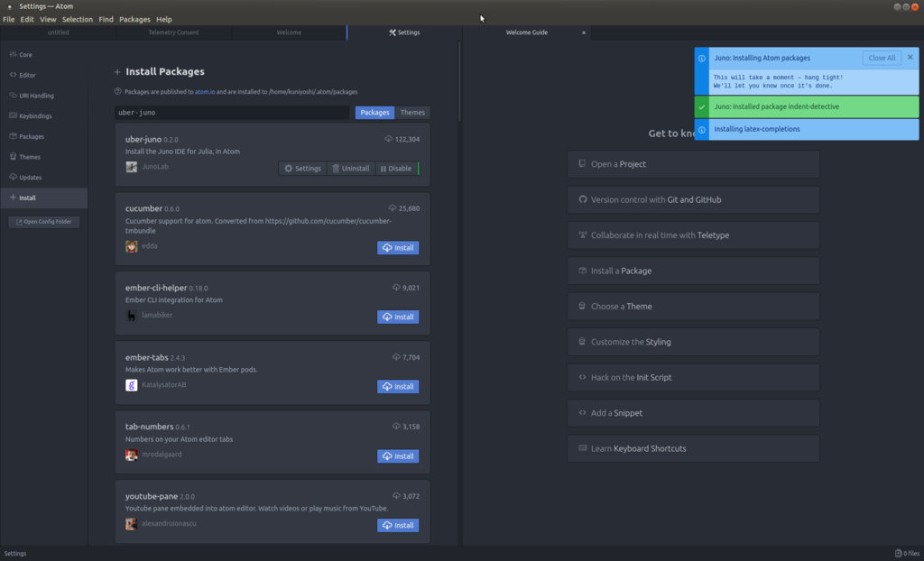Keep Packages filter selected
924x561 pixels.
tap(374, 112)
